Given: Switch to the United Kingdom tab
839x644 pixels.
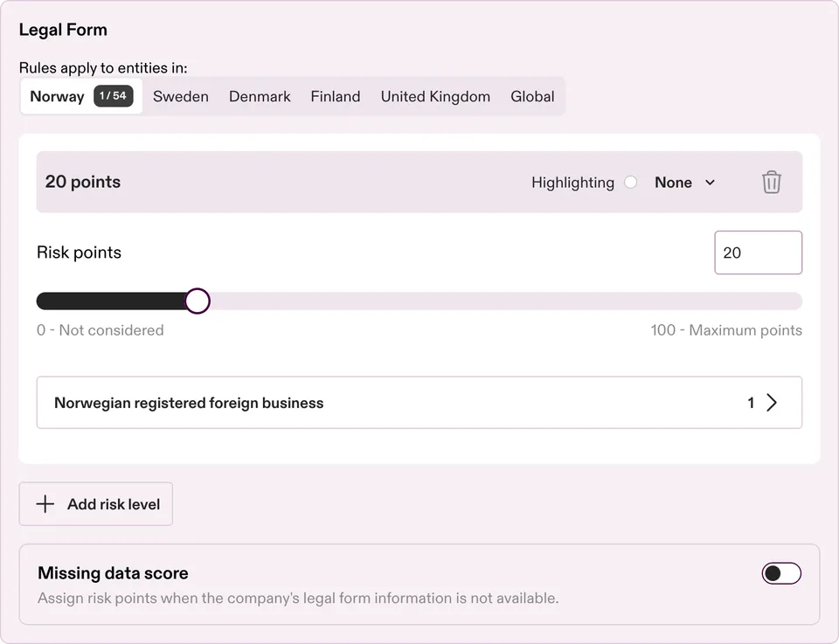Looking at the screenshot, I should 435,96.
